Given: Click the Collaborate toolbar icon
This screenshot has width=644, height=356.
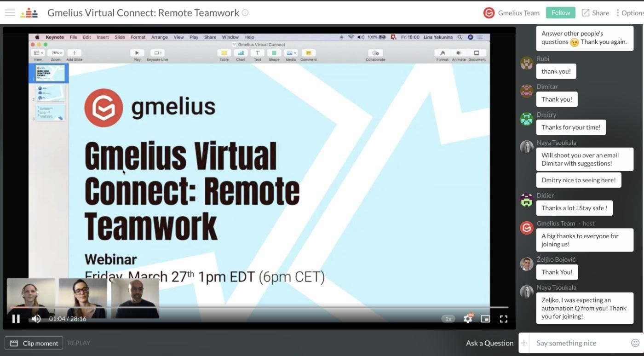Looking at the screenshot, I should (375, 53).
